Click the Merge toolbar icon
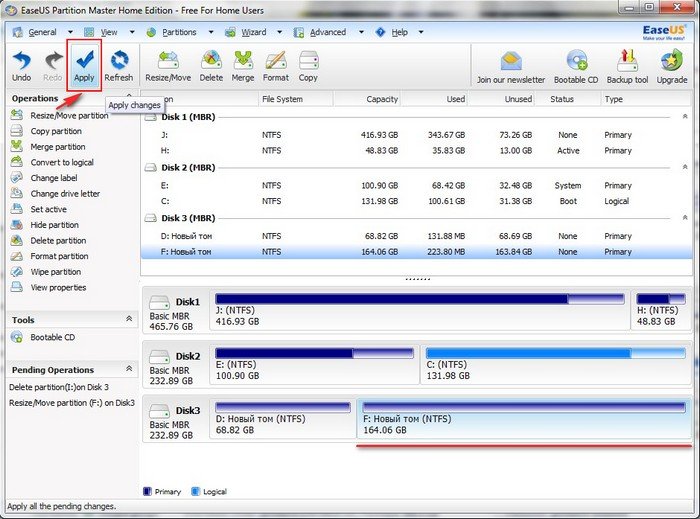Image resolution: width=700 pixels, height=519 pixels. pos(243,66)
